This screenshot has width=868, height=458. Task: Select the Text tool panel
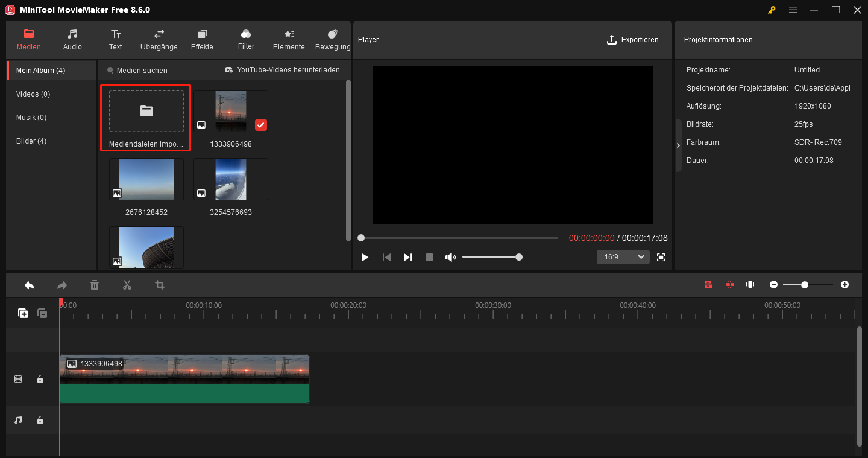coord(115,40)
